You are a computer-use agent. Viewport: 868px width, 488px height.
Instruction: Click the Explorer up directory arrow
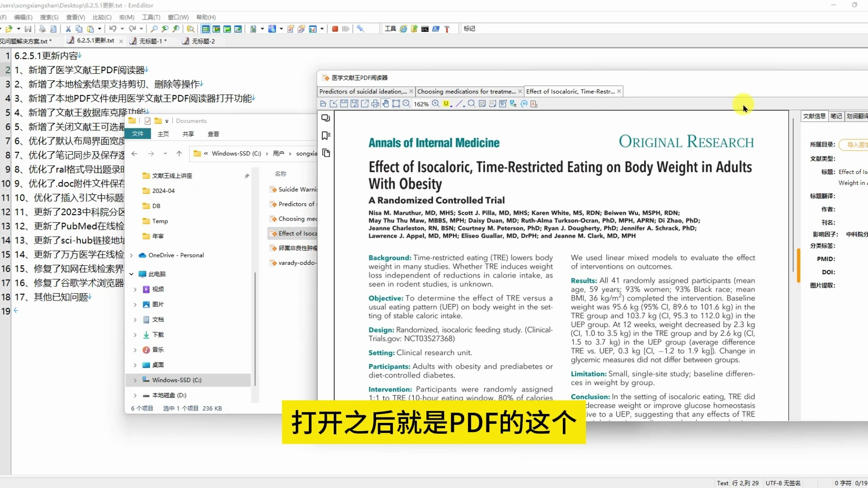pos(179,154)
